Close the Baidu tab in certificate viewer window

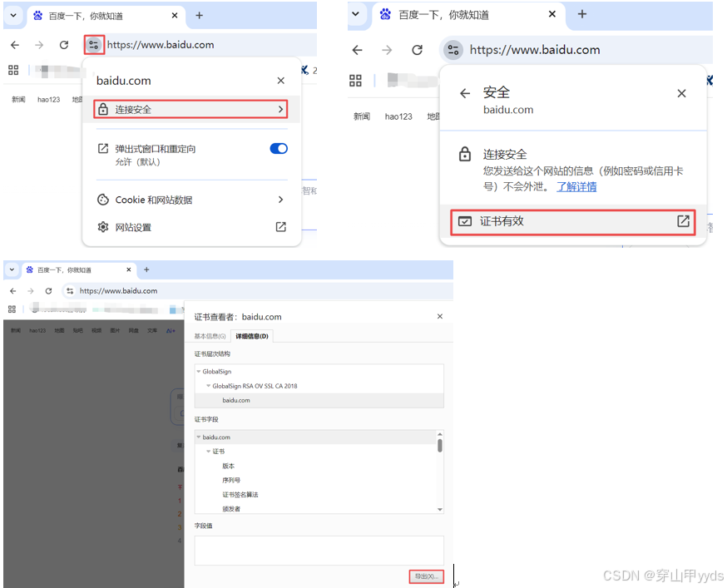128,269
